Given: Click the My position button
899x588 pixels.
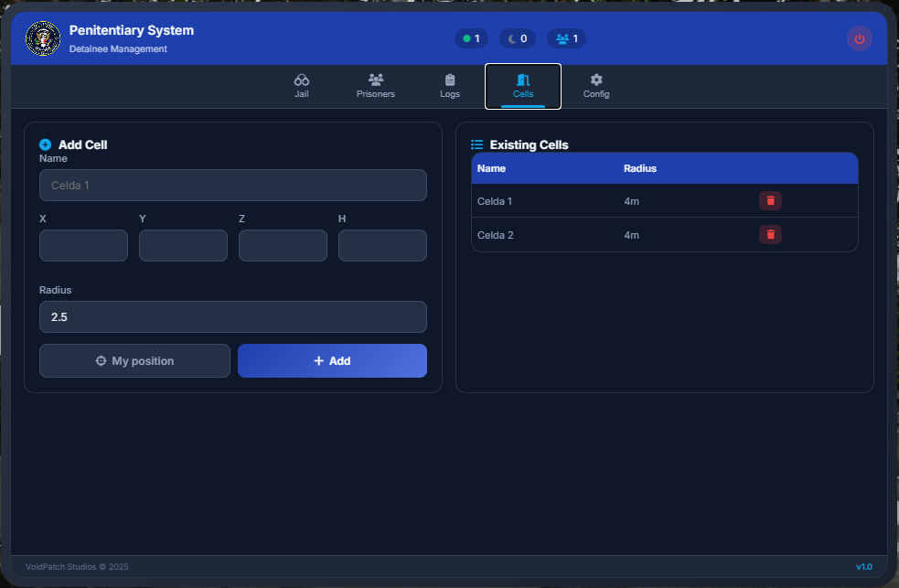Looking at the screenshot, I should point(134,361).
